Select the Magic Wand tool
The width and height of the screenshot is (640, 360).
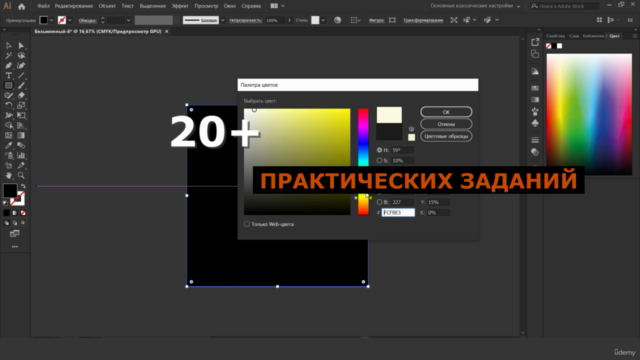pyautogui.click(x=9, y=56)
